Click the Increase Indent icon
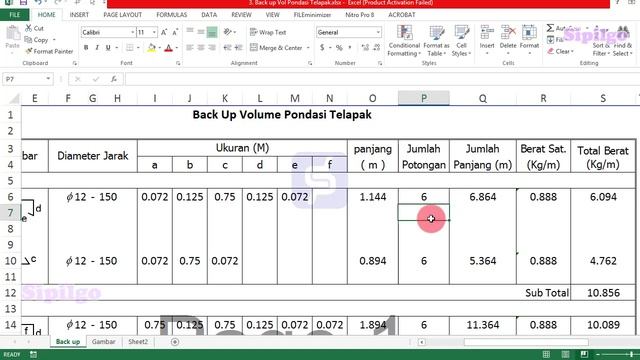The image size is (640, 360). click(x=239, y=48)
